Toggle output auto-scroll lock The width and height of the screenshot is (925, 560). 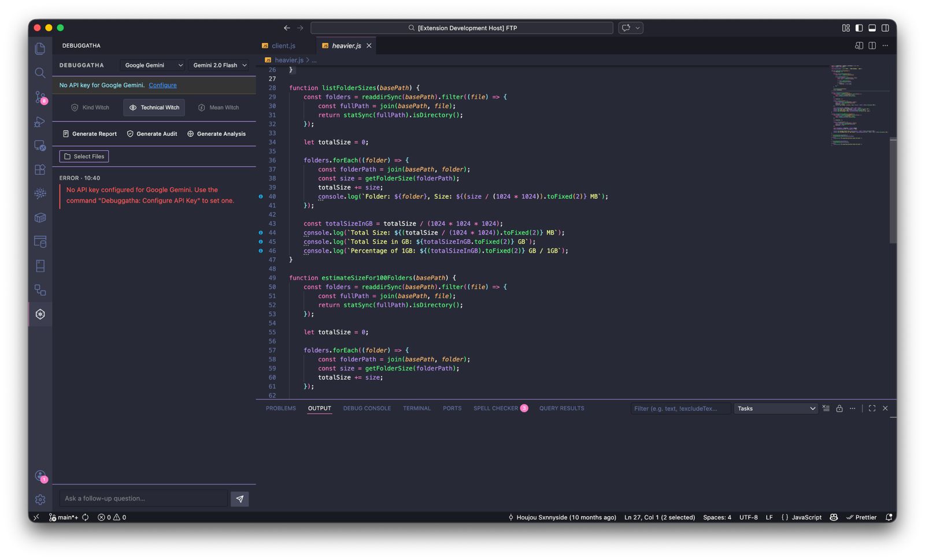839,409
